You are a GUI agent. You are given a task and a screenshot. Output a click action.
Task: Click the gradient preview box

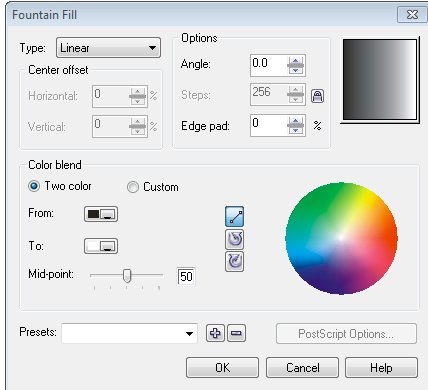380,79
